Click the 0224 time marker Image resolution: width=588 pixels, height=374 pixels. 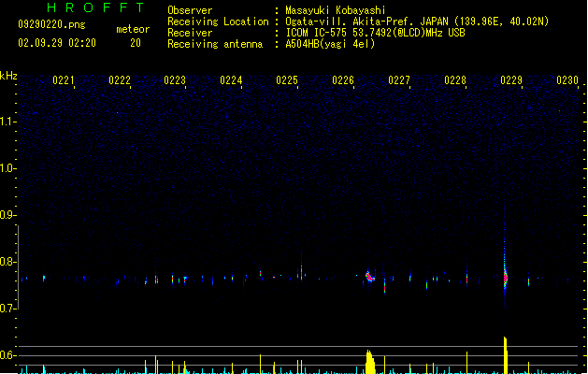pyautogui.click(x=231, y=80)
